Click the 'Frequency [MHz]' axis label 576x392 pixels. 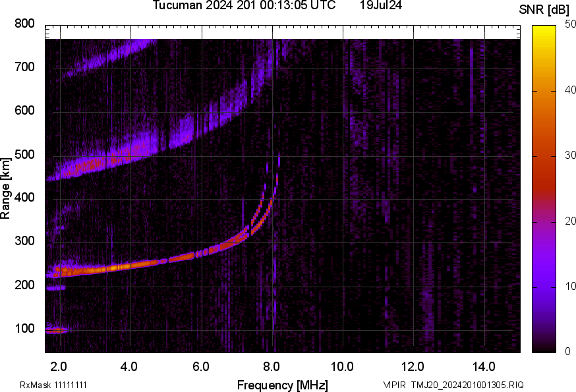(283, 385)
